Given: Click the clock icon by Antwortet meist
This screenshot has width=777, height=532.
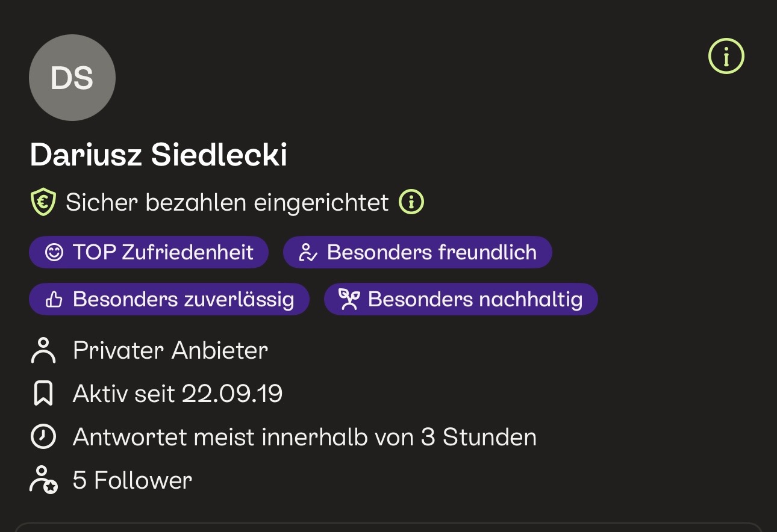Looking at the screenshot, I should coord(43,437).
